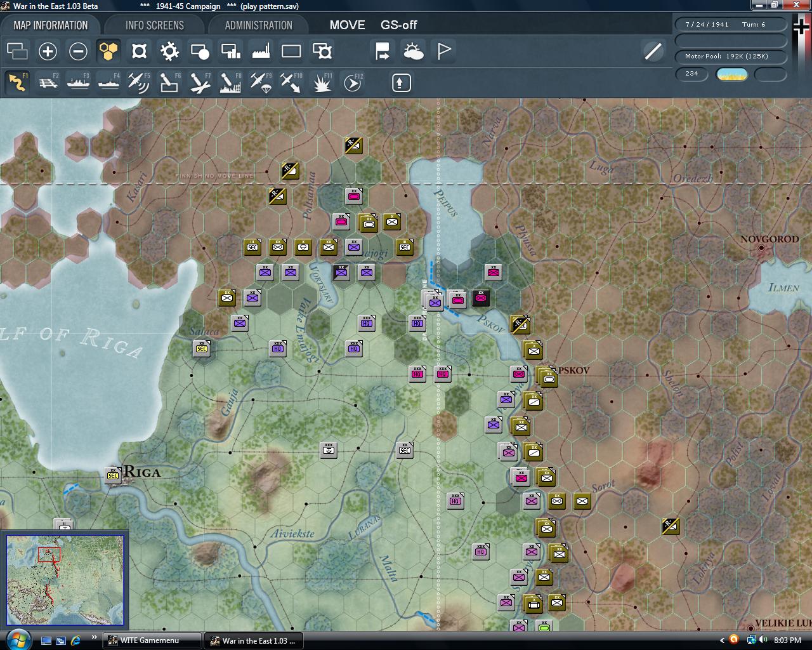The image size is (812, 650).
Task: Expand the quick launch chevron
Action: click(x=95, y=638)
